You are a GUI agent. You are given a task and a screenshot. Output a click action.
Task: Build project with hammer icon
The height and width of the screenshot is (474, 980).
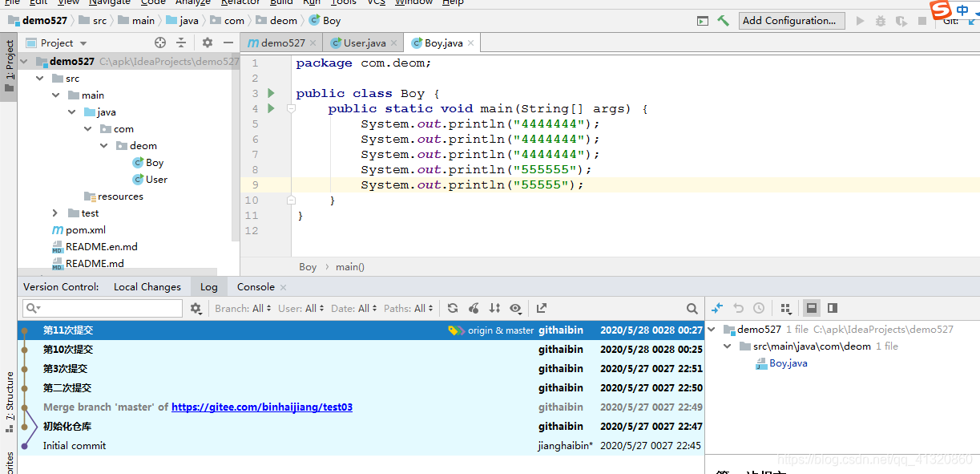[724, 21]
